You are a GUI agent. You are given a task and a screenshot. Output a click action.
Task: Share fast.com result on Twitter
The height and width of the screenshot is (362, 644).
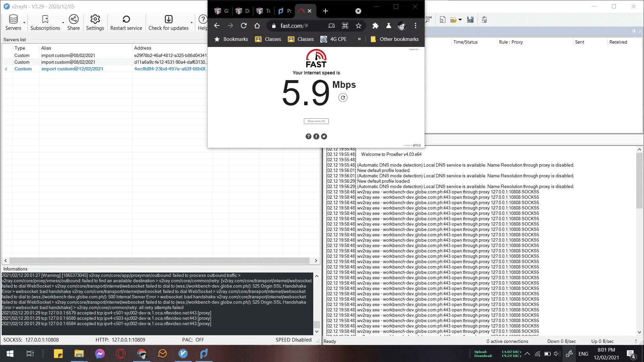pyautogui.click(x=324, y=136)
